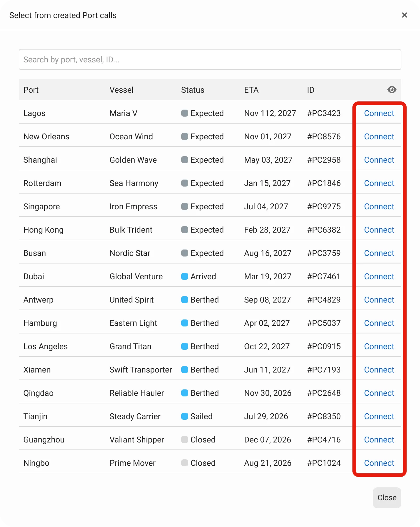
Task: Click the Status column header
Action: pyautogui.click(x=193, y=90)
